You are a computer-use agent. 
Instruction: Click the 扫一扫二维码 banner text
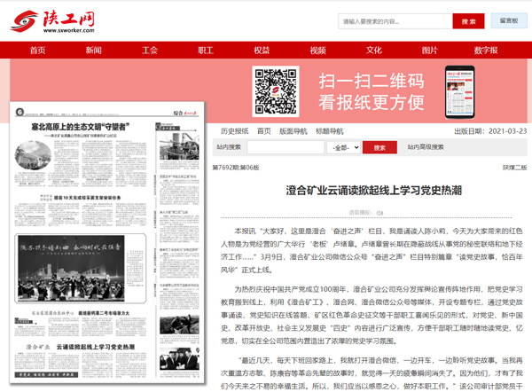click(372, 81)
